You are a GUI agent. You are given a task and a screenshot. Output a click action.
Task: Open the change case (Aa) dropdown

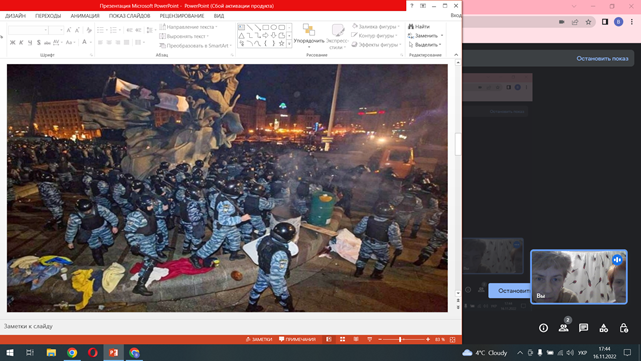click(70, 42)
